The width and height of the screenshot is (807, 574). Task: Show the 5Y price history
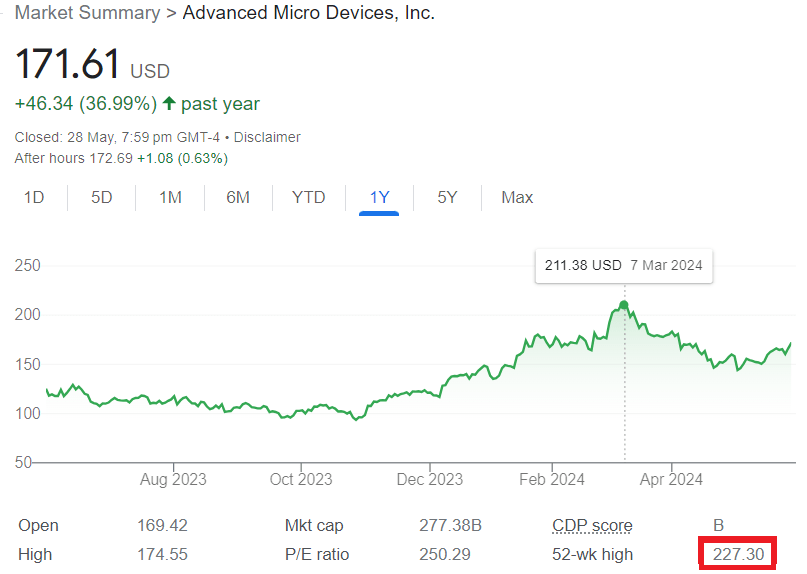[x=447, y=197]
